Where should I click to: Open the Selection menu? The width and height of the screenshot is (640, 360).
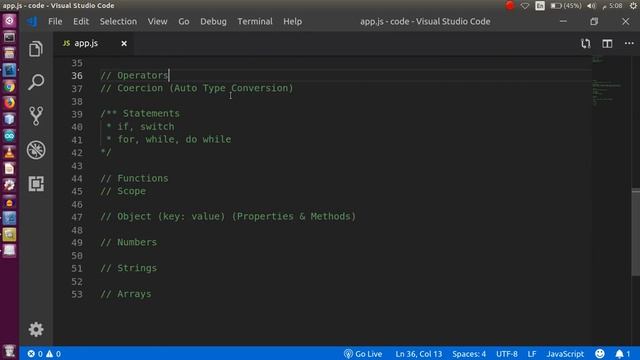(118, 21)
